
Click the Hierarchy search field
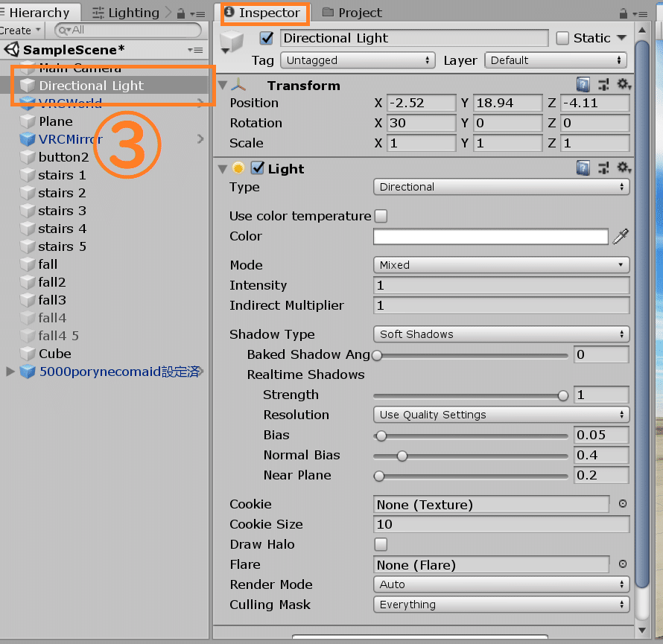click(x=127, y=31)
